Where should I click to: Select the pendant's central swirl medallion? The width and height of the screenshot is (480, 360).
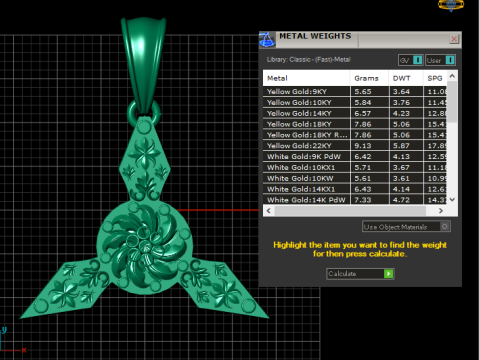pos(144,247)
